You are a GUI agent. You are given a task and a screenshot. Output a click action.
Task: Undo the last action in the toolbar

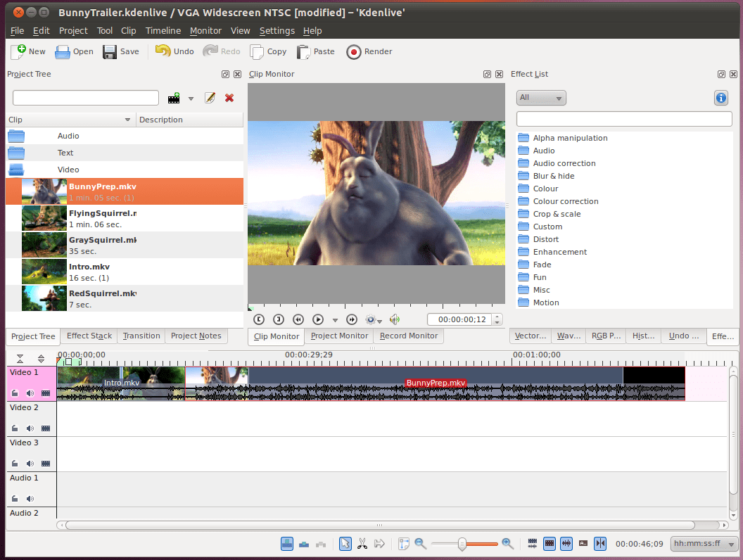(174, 51)
